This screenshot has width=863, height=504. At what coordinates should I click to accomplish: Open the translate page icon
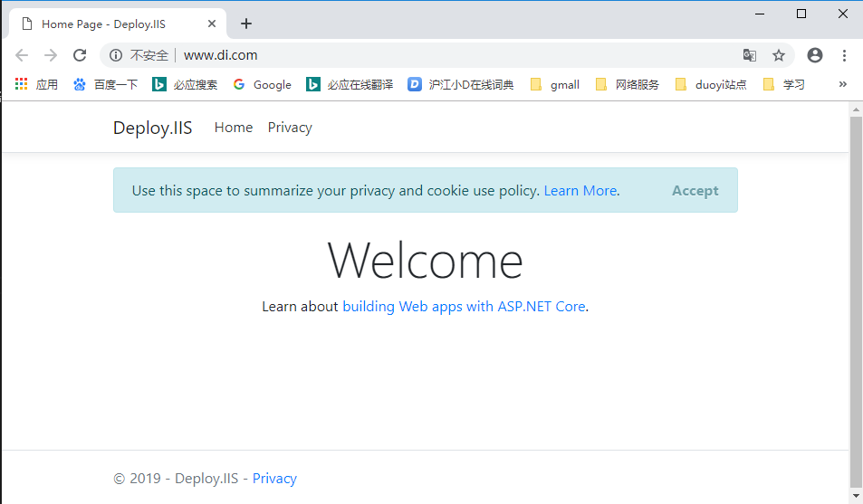coord(749,55)
